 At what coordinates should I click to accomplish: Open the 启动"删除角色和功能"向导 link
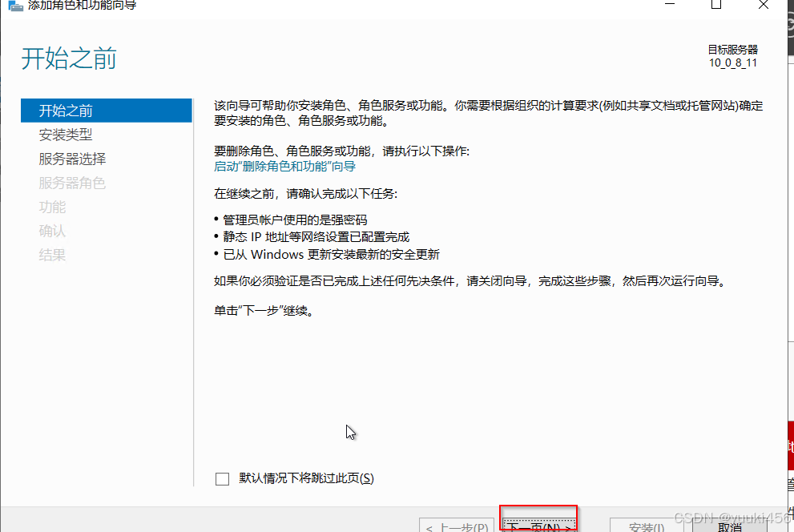[x=284, y=167]
